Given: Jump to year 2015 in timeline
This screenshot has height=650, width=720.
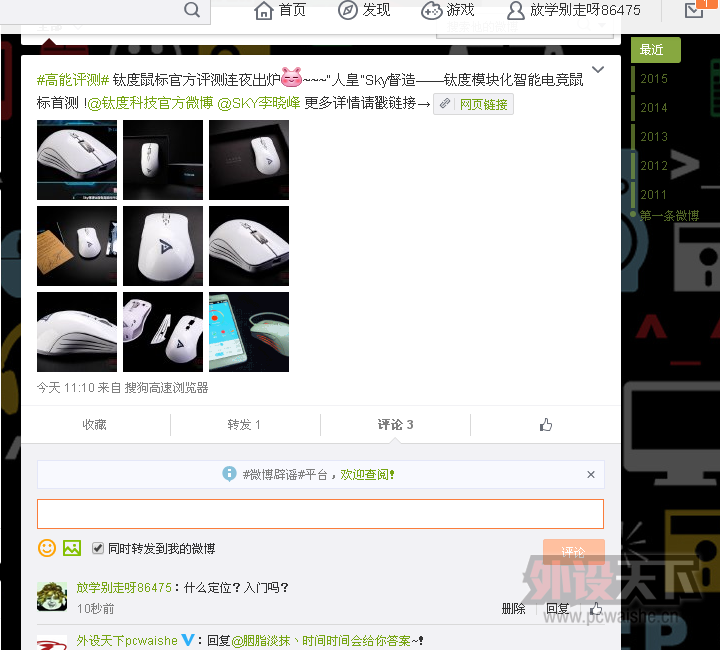Looking at the screenshot, I should click(x=654, y=78).
